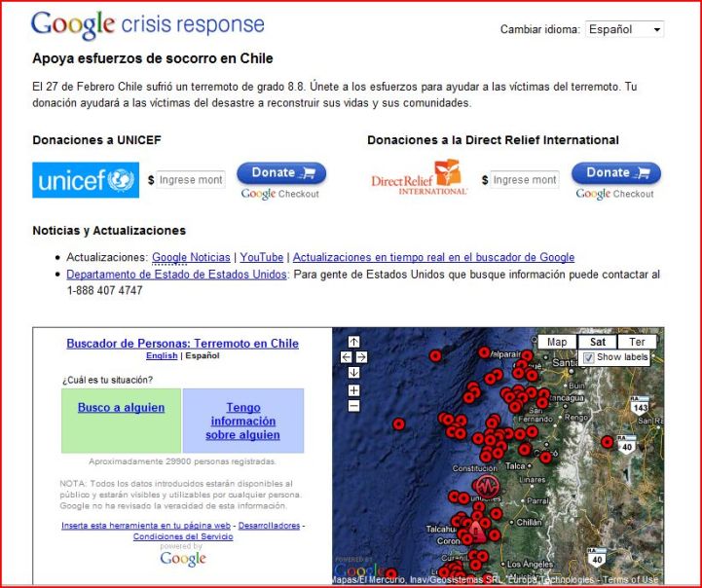
Task: Click the Apoya esfuerzos de socorro en Chile heading
Action: 153,58
